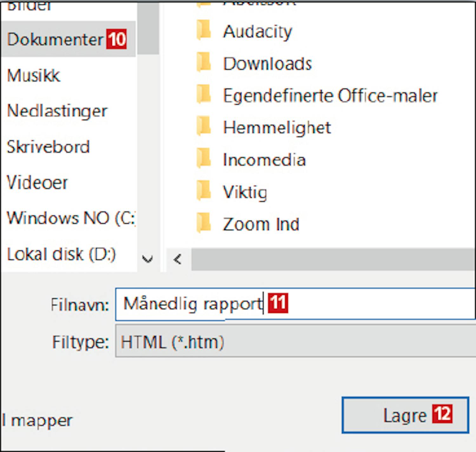The width and height of the screenshot is (476, 452).
Task: Go to Musikk in the sidebar
Action: coord(34,76)
